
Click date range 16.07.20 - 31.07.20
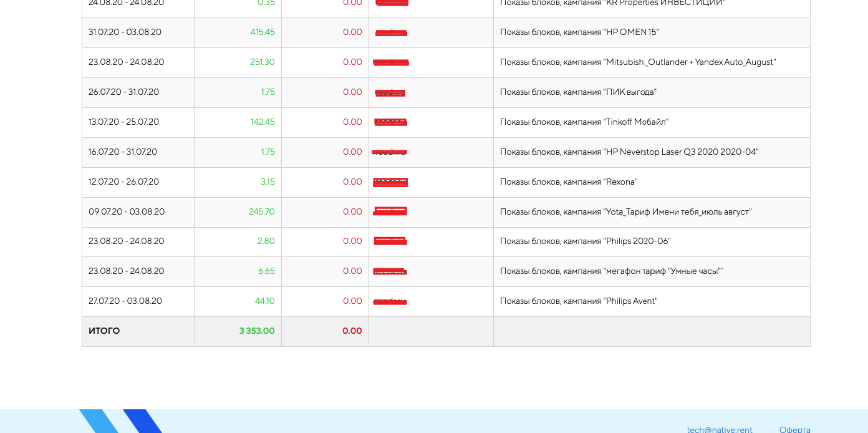(123, 152)
